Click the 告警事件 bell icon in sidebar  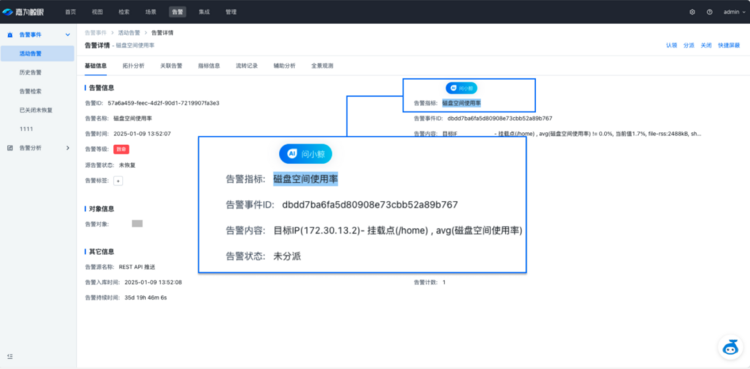pyautogui.click(x=10, y=35)
